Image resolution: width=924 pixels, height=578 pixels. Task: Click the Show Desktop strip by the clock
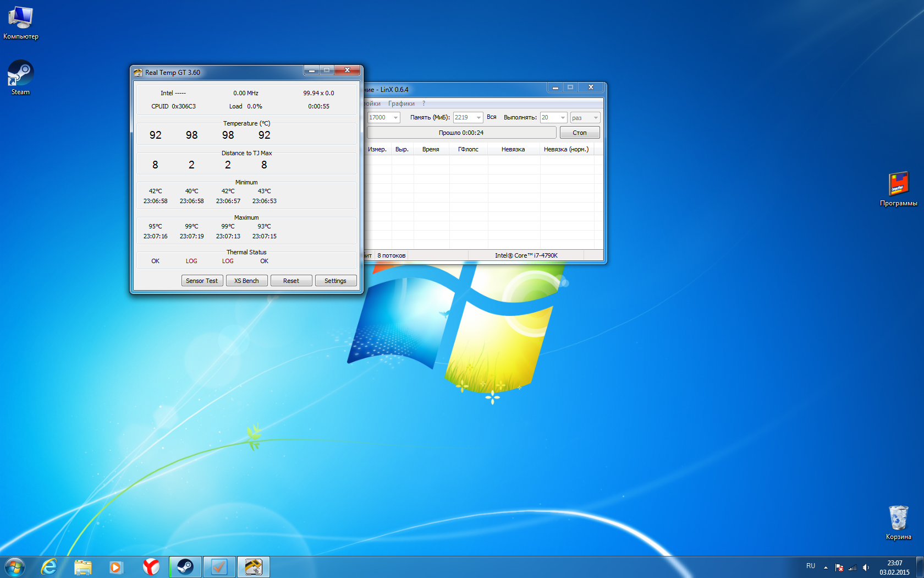920,567
